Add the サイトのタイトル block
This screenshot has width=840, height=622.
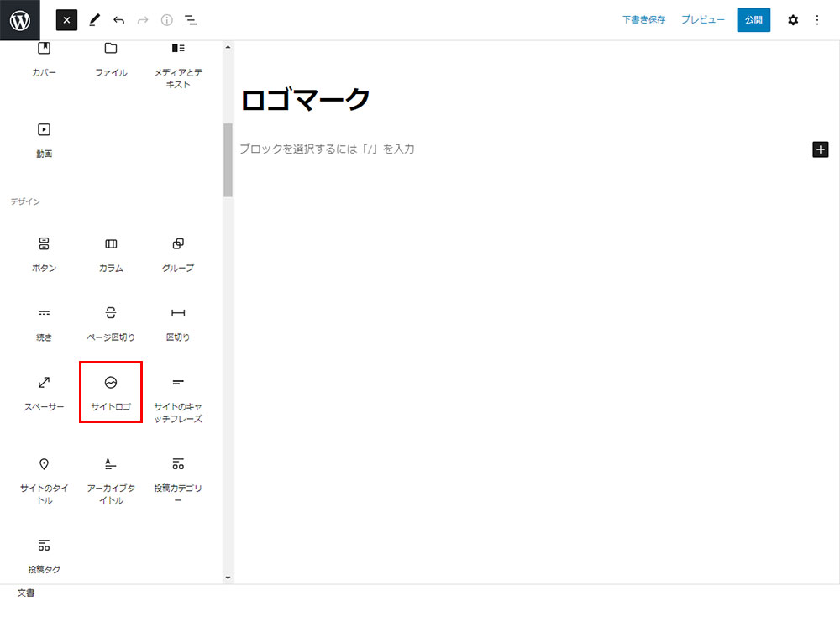(44, 480)
